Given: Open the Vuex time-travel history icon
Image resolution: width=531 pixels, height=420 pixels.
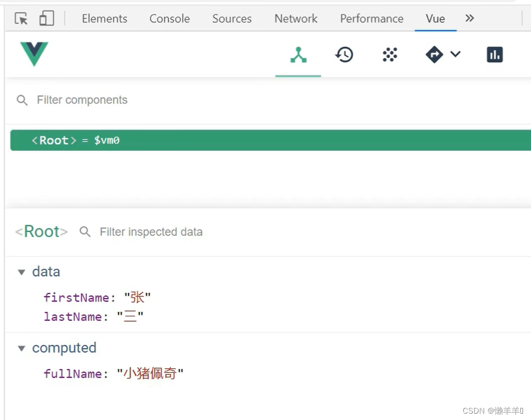Looking at the screenshot, I should click(x=344, y=54).
